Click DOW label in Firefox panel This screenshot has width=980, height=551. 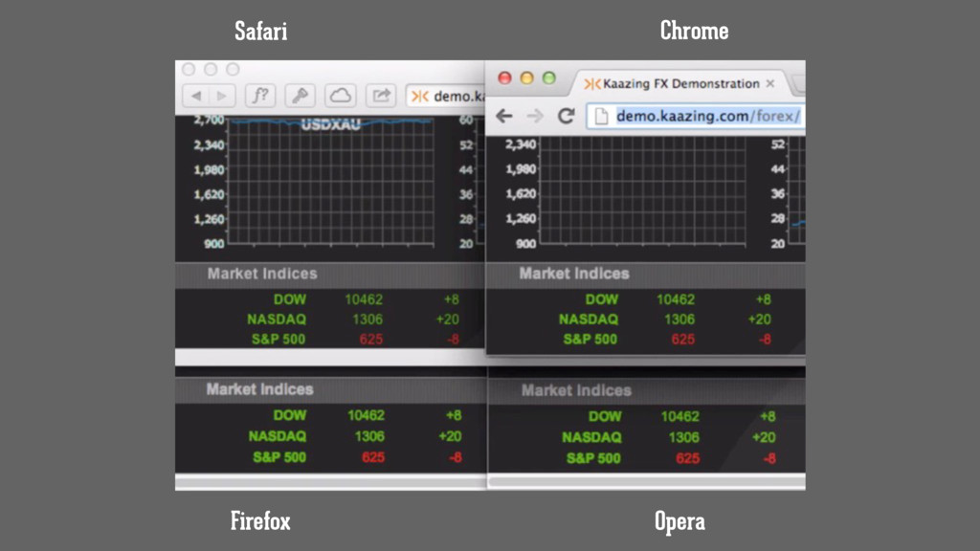pos(290,415)
